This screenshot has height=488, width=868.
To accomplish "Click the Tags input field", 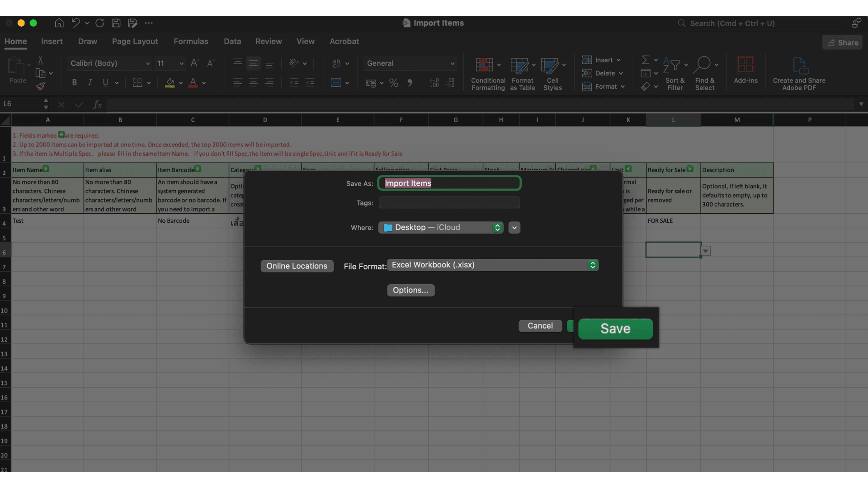I will click(449, 203).
